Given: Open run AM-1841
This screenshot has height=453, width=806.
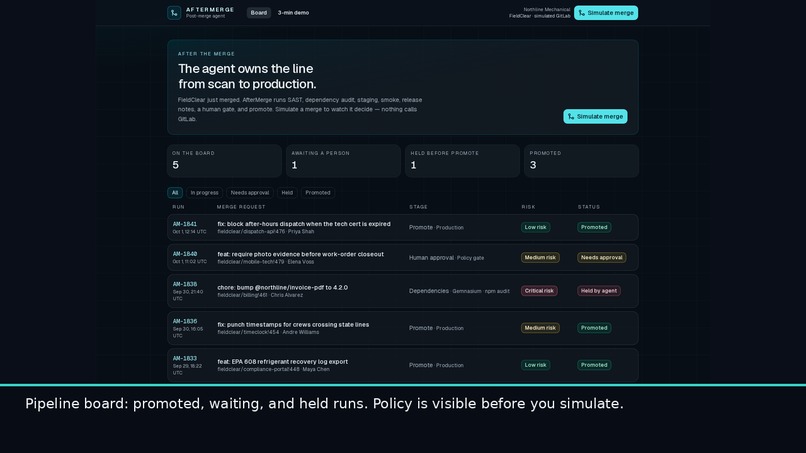Looking at the screenshot, I should [x=185, y=224].
